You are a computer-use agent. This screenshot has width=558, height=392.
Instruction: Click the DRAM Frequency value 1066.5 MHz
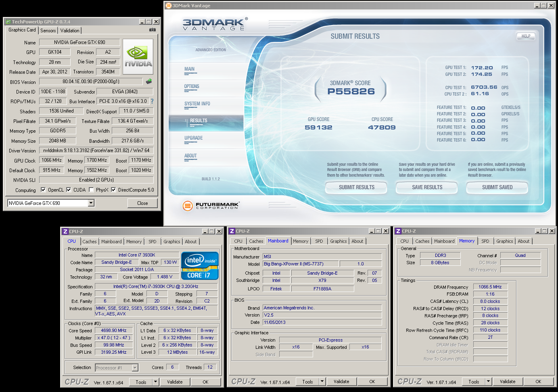pos(490,287)
